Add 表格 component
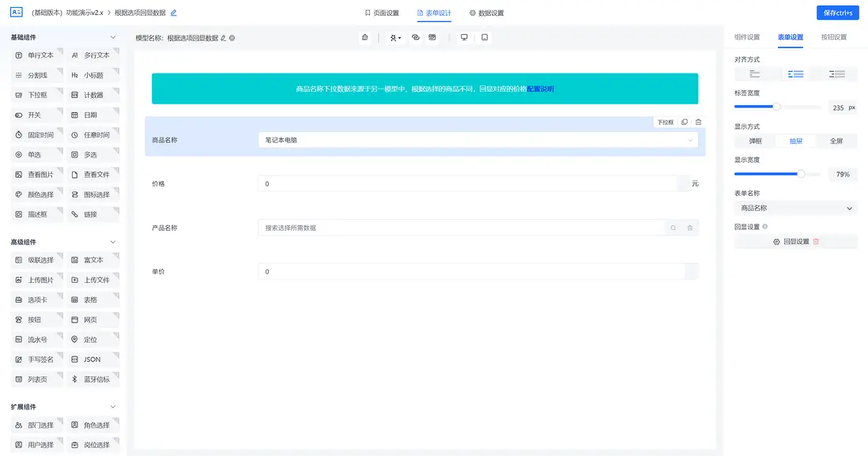 (93, 300)
